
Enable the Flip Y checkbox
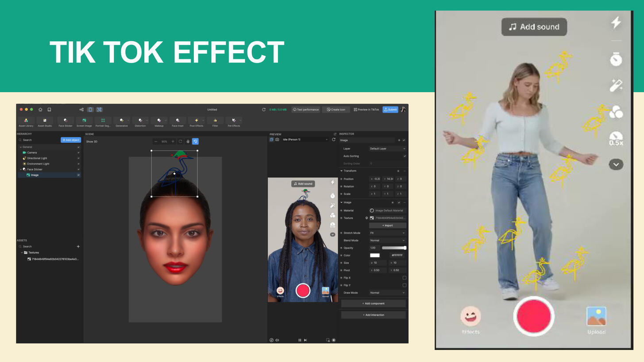[404, 285]
